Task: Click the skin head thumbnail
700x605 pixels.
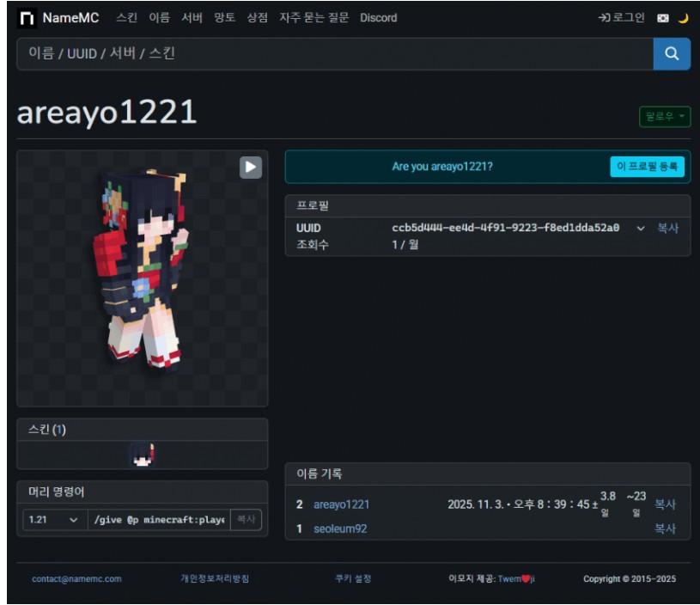Action: [x=142, y=455]
